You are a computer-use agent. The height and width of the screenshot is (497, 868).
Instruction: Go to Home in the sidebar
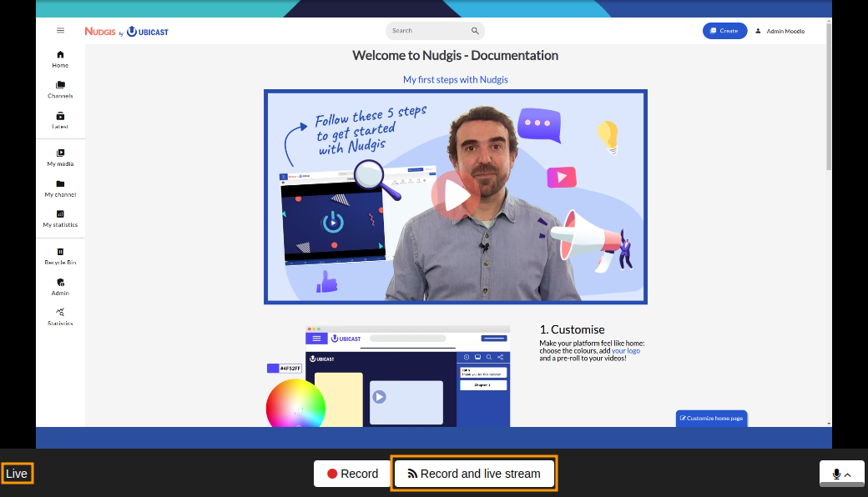(x=60, y=59)
